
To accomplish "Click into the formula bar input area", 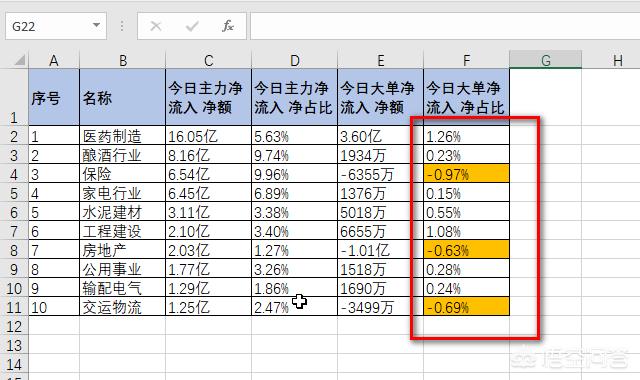I will (x=445, y=26).
